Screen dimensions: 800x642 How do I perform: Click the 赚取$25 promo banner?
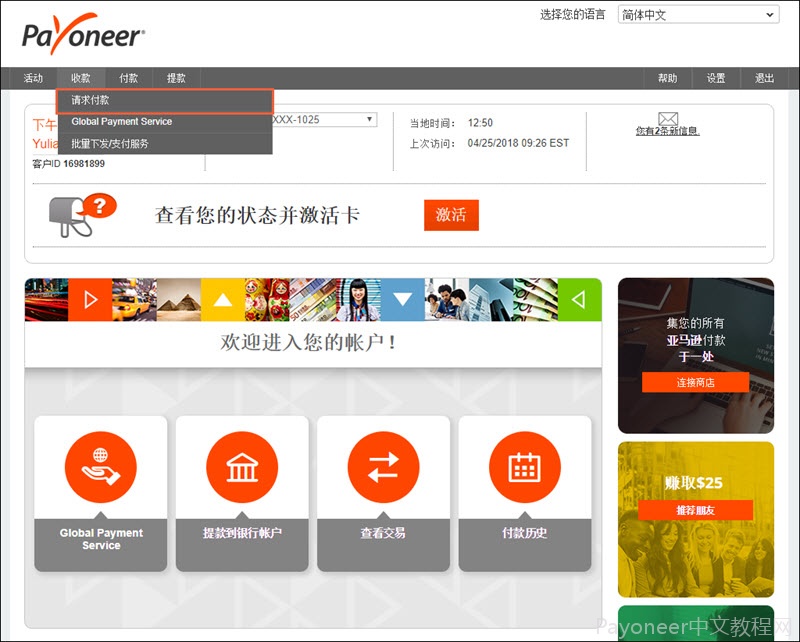click(696, 520)
